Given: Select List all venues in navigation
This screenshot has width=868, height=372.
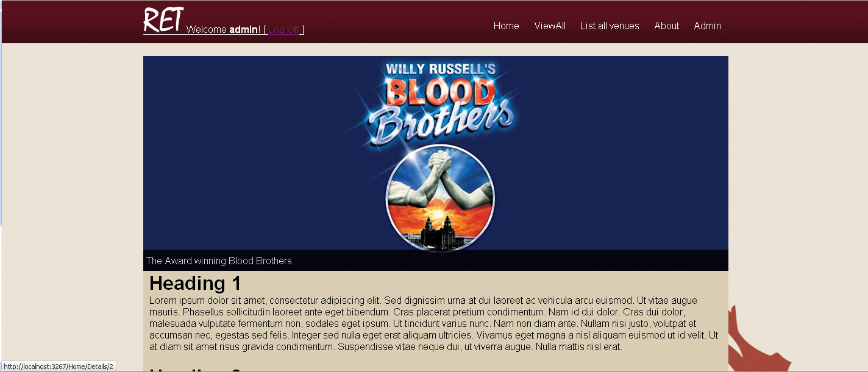Looking at the screenshot, I should (x=610, y=26).
